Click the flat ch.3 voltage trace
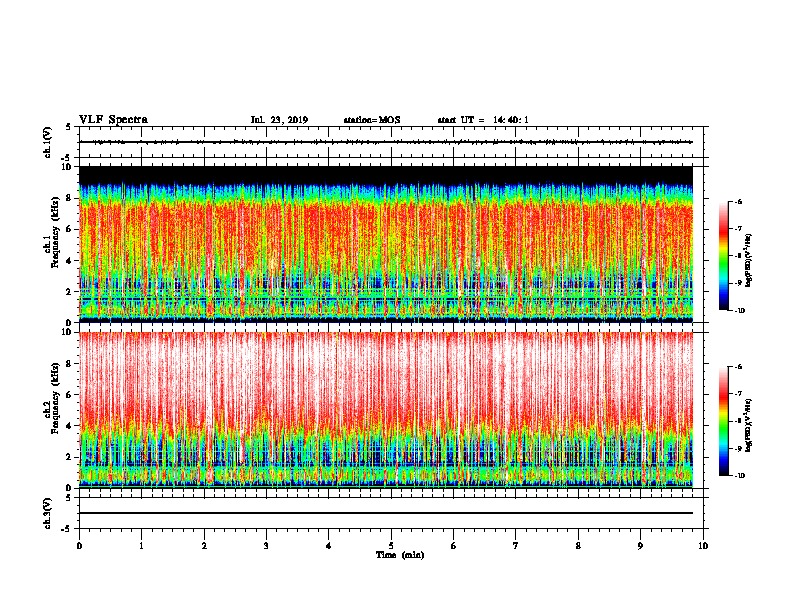The image size is (792, 612). point(386,513)
